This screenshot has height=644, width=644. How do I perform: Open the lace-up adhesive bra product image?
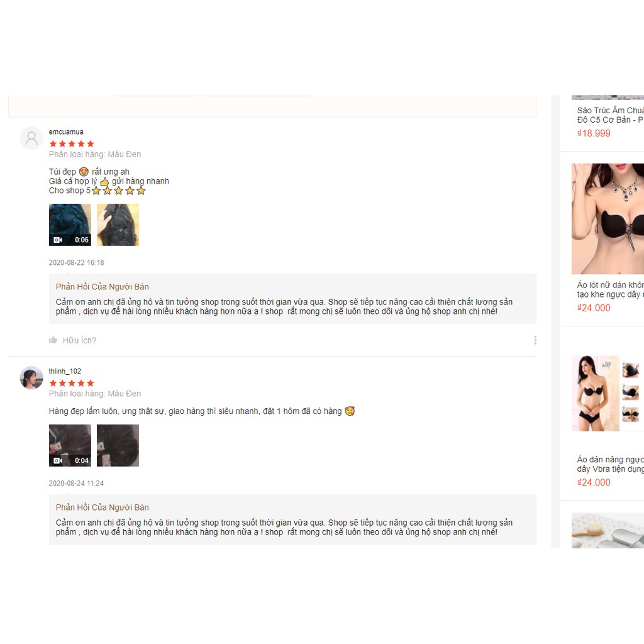coord(608,218)
